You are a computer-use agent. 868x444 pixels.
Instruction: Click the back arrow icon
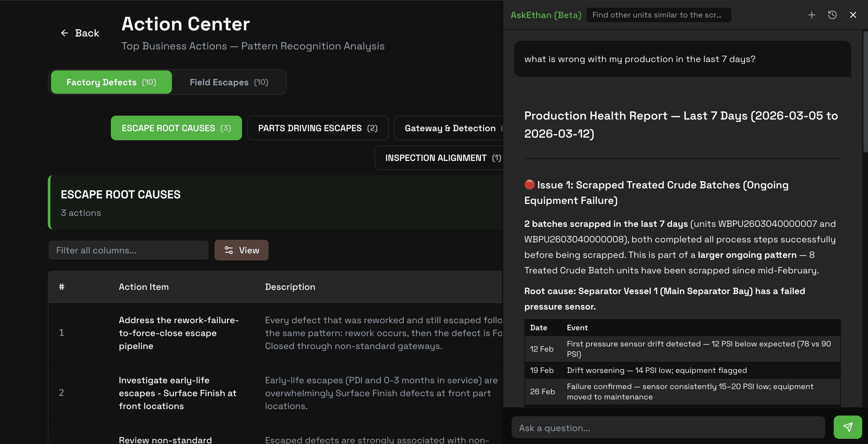click(x=64, y=33)
